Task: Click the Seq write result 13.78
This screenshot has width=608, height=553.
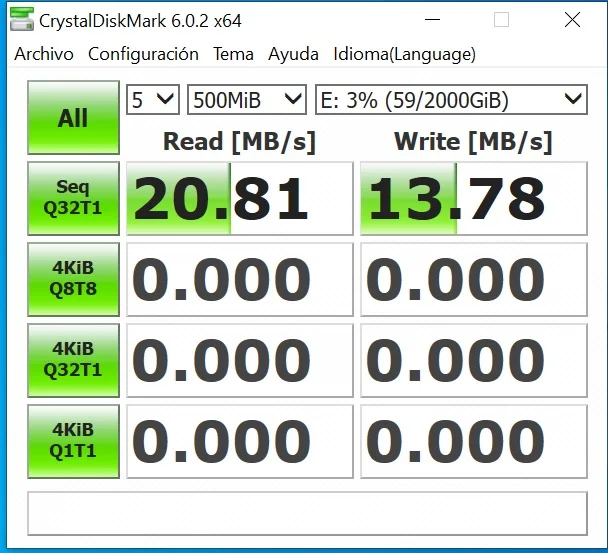Action: pyautogui.click(x=474, y=199)
